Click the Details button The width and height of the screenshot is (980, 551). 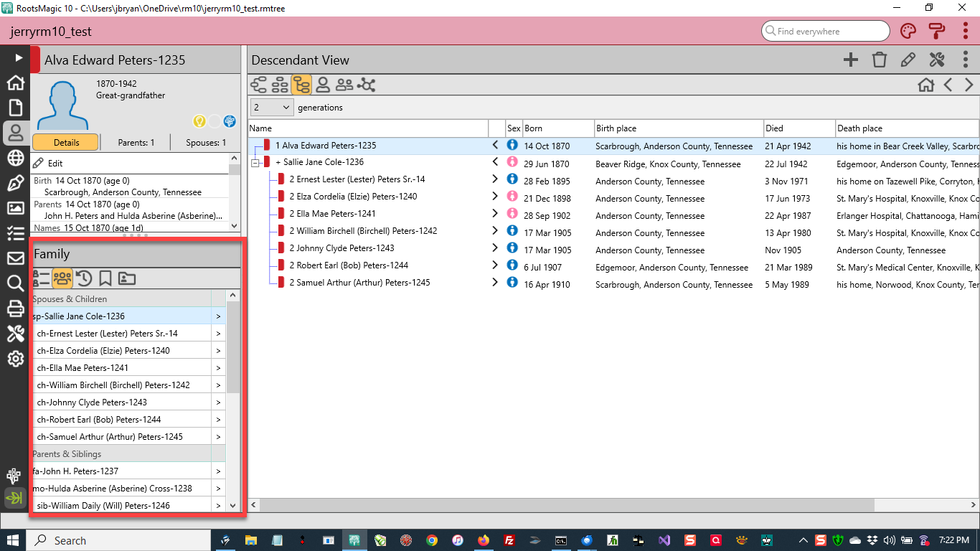pyautogui.click(x=66, y=142)
